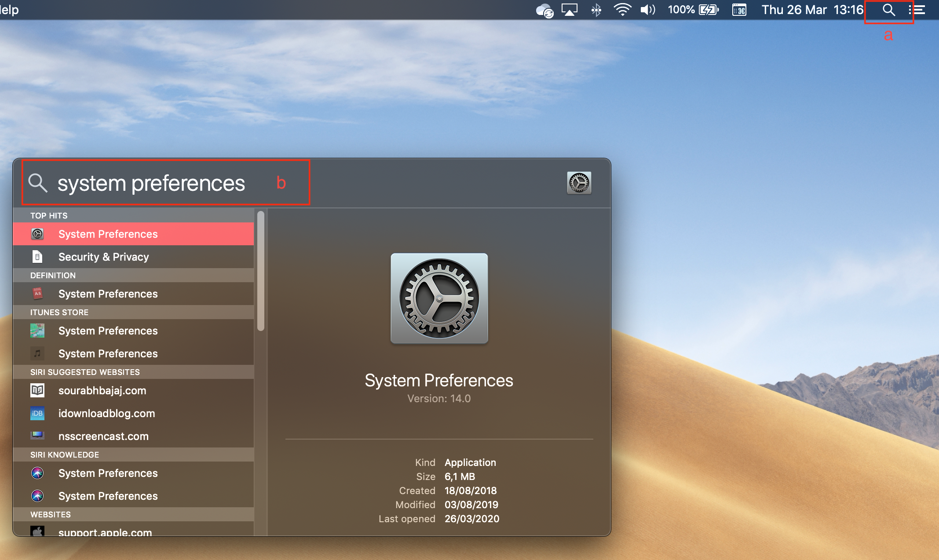939x560 pixels.
Task: Click the '26/03/2020' last opened date
Action: 472,519
